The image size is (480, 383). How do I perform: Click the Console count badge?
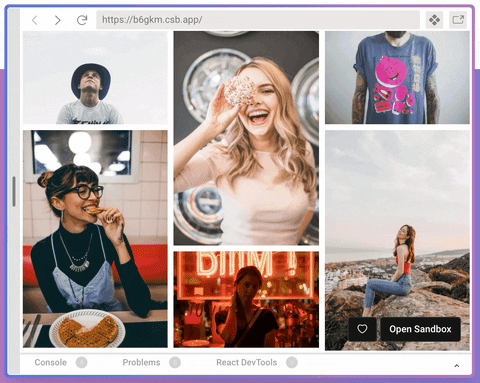point(81,362)
